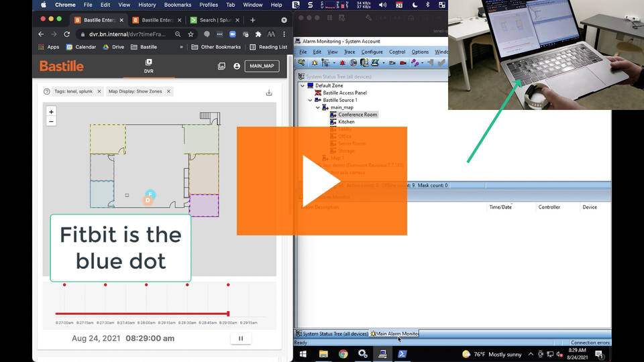The width and height of the screenshot is (644, 362).
Task: Open the cardholder person toolbar icon
Action: [364, 63]
